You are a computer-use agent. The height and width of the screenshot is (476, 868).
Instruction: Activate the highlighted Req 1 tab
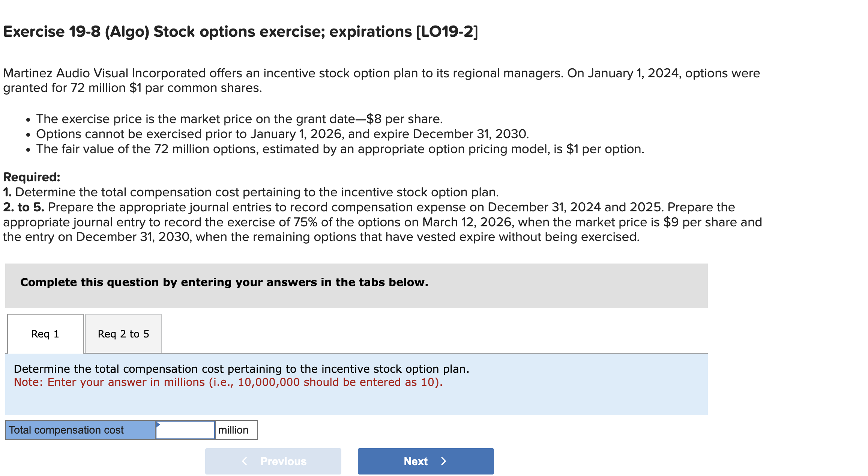pos(45,333)
